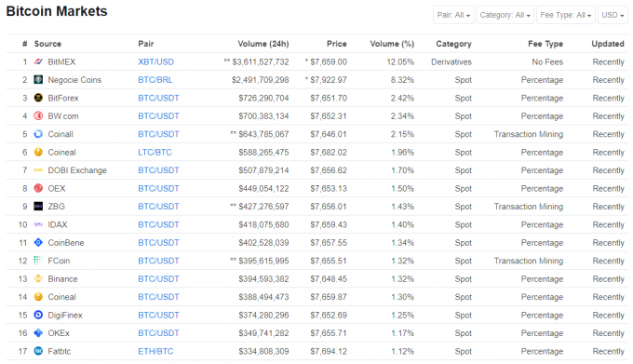Click the DOBI Exchange logo icon
The width and height of the screenshot is (633, 364).
tap(38, 170)
